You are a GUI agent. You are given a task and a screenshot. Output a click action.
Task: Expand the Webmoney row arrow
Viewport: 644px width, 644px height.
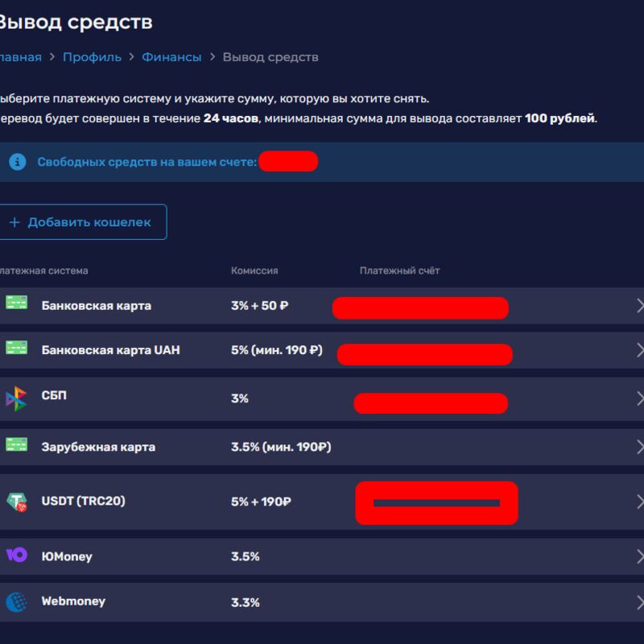pos(640,602)
